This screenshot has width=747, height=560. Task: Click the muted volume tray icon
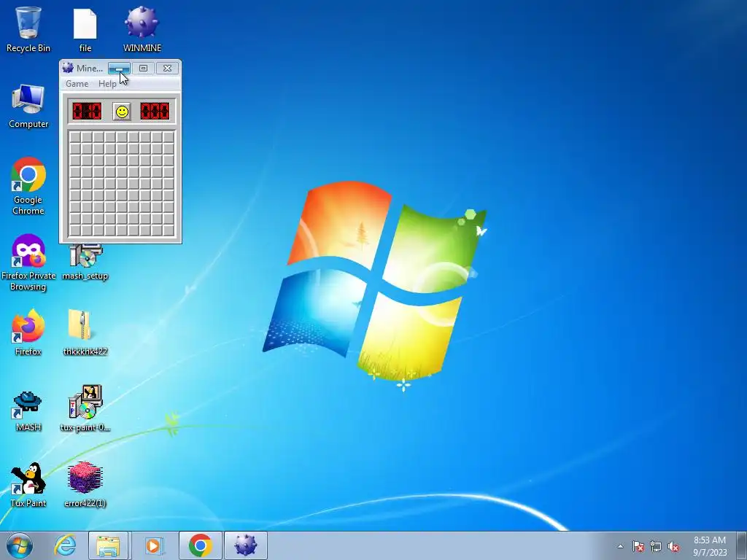(673, 546)
